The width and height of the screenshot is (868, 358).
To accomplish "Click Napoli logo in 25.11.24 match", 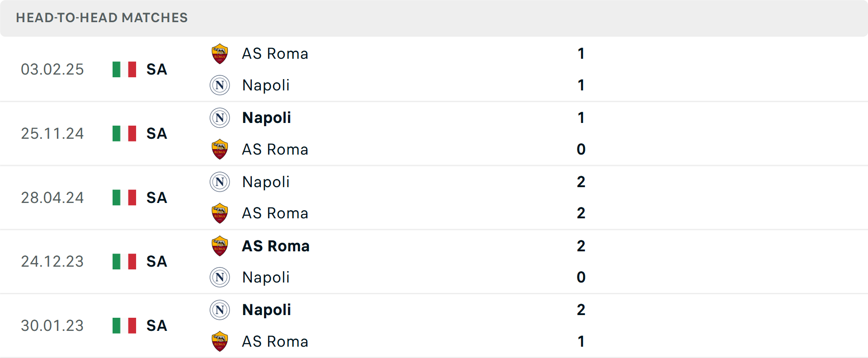I will (220, 118).
